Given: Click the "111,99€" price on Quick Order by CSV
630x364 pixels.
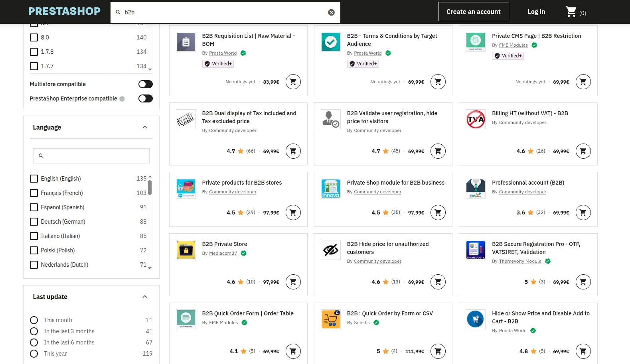Looking at the screenshot, I should pyautogui.click(x=415, y=351).
